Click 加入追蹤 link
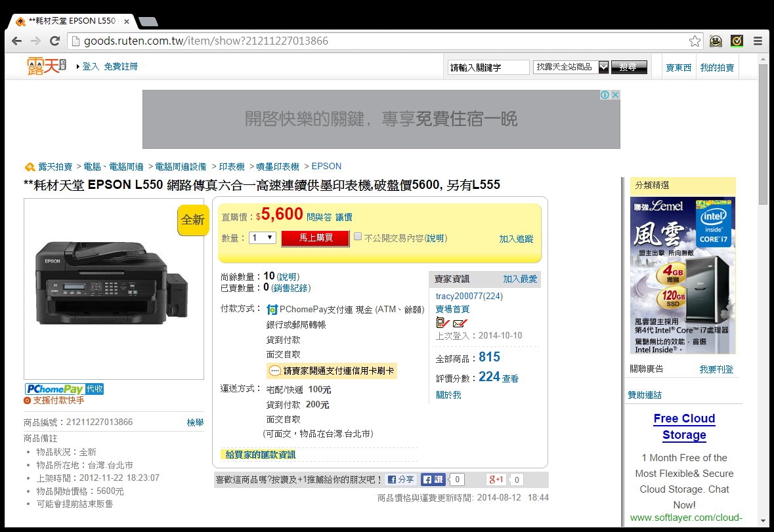 (x=516, y=239)
